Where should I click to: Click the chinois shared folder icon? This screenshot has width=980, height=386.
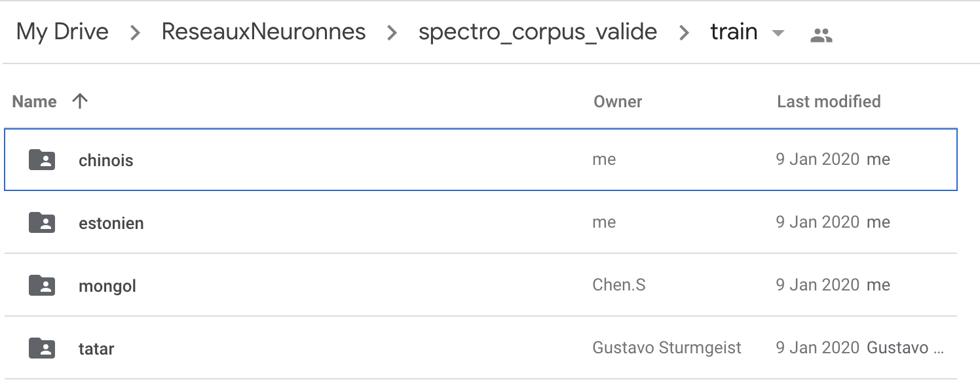[x=42, y=160]
